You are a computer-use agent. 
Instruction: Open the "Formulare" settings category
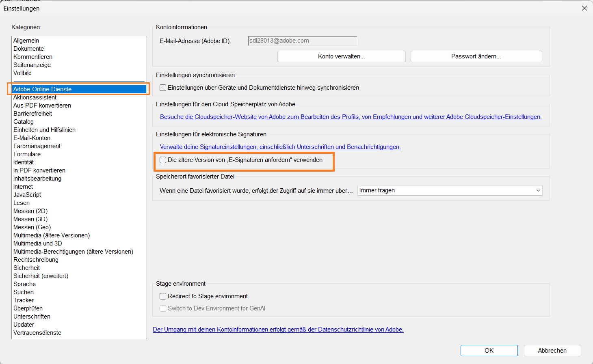[27, 154]
